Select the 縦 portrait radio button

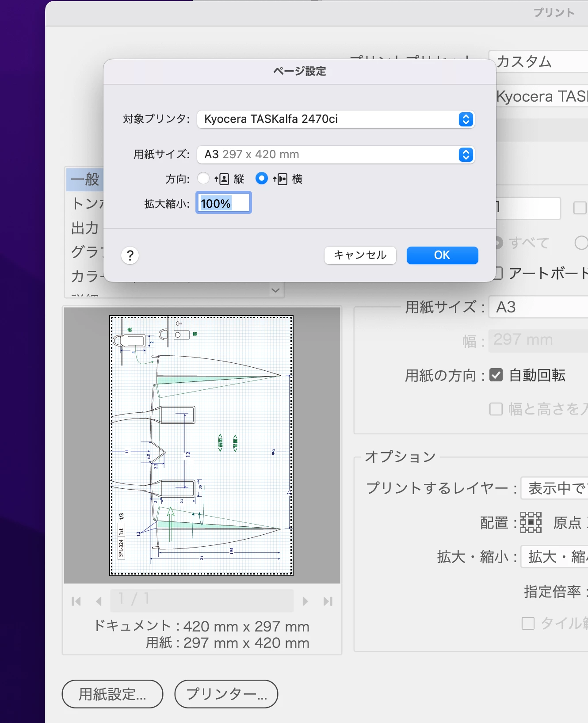click(x=203, y=179)
